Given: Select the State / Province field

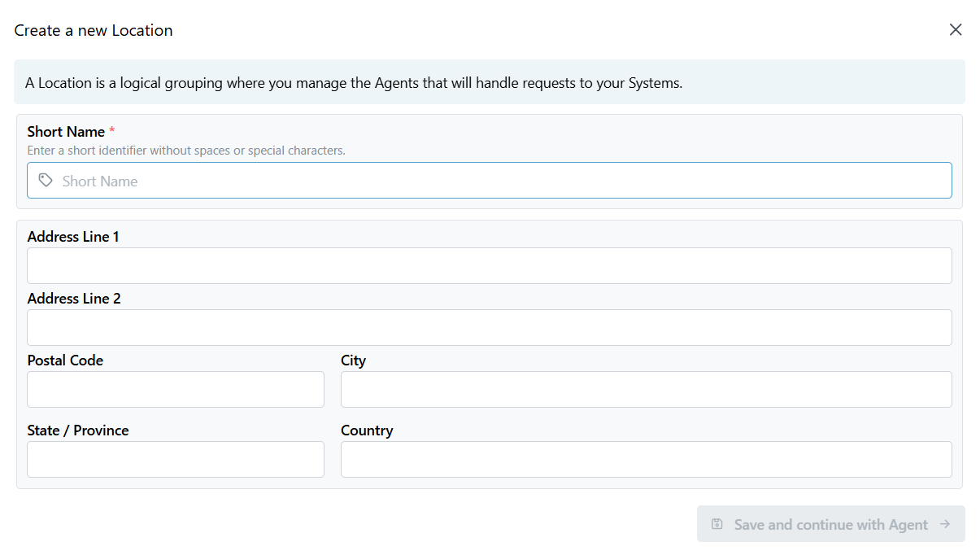Looking at the screenshot, I should click(x=175, y=460).
